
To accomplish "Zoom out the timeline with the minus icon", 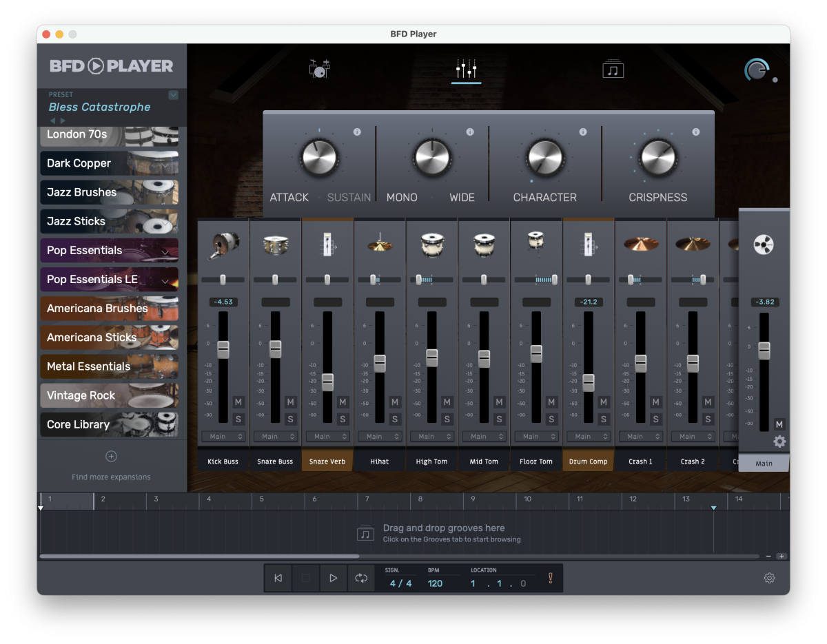I will click(x=768, y=556).
